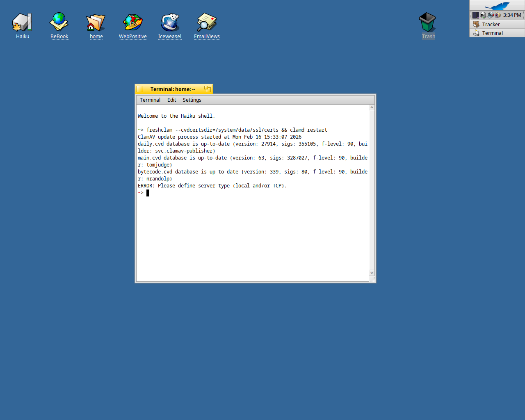525x420 pixels.
Task: Open the Deskbar blue leaf menu
Action: pos(497,6)
